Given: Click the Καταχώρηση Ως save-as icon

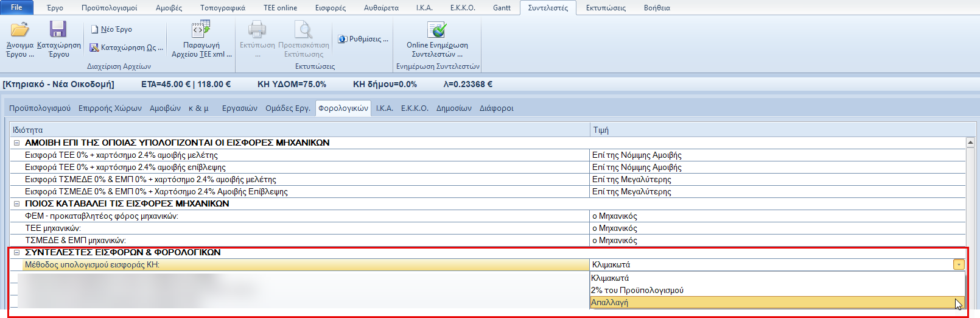Looking at the screenshot, I should click(x=94, y=48).
